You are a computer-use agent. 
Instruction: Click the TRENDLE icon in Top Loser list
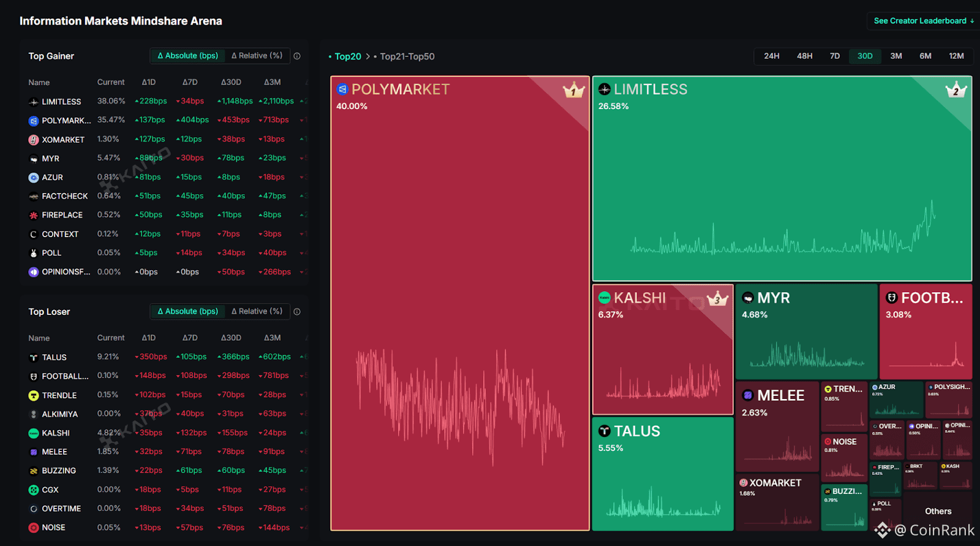(x=34, y=395)
